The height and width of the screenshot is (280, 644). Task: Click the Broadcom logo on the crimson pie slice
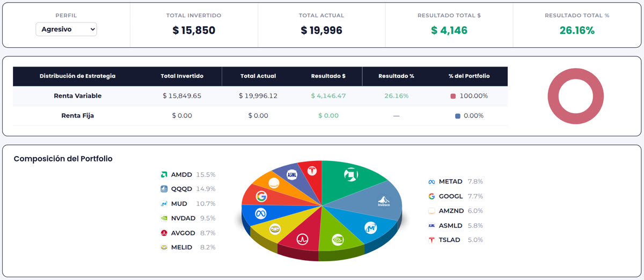coord(302,239)
